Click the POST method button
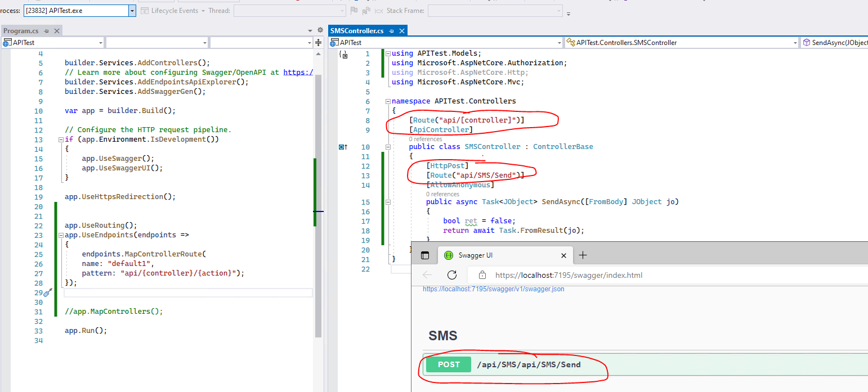The image size is (868, 392). point(449,364)
